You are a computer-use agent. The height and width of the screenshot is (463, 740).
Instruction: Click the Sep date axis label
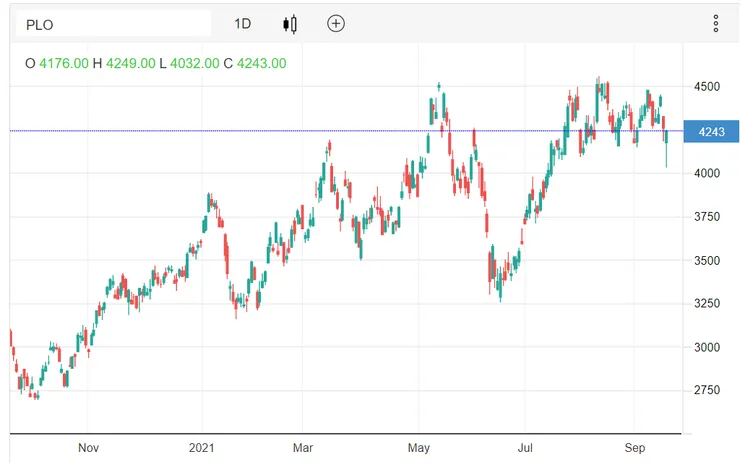(635, 447)
